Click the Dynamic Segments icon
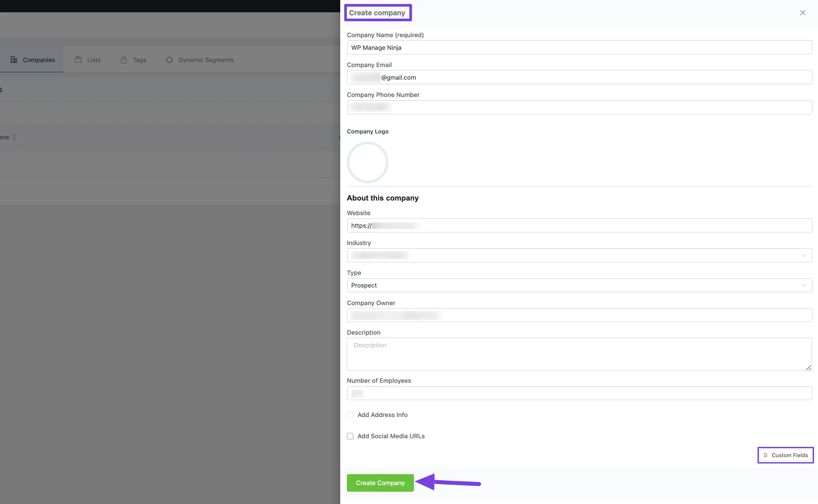Image resolution: width=818 pixels, height=504 pixels. click(x=169, y=60)
